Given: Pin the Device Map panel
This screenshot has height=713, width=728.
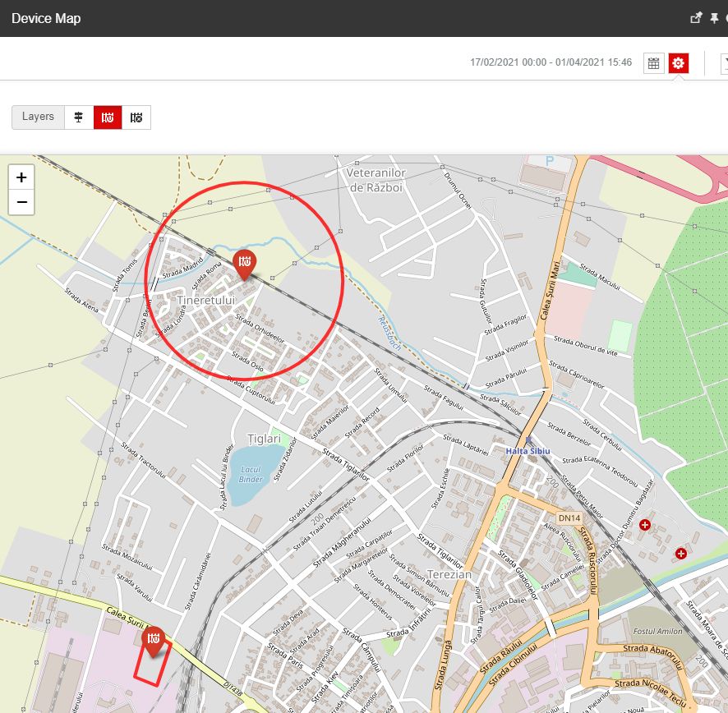Looking at the screenshot, I should coord(714,18).
